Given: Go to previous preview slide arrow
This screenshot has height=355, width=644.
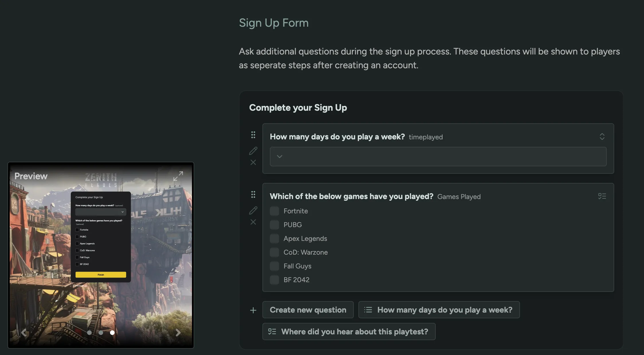Looking at the screenshot, I should coord(24,333).
